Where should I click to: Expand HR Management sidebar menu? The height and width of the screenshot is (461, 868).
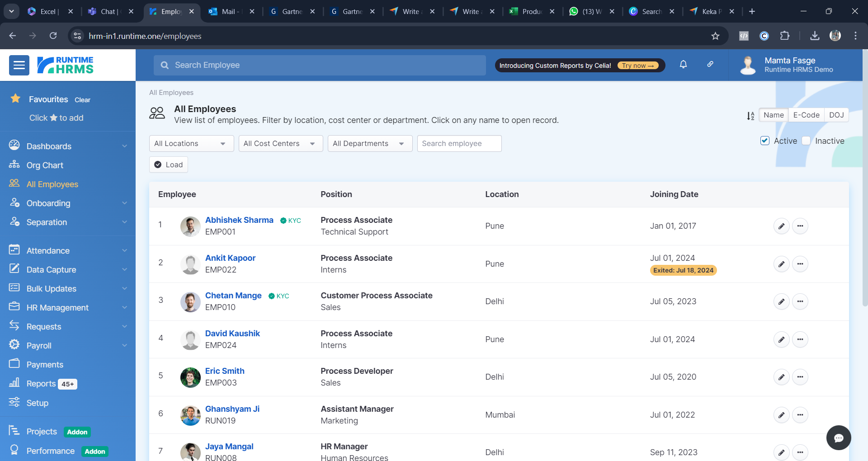[x=68, y=308]
